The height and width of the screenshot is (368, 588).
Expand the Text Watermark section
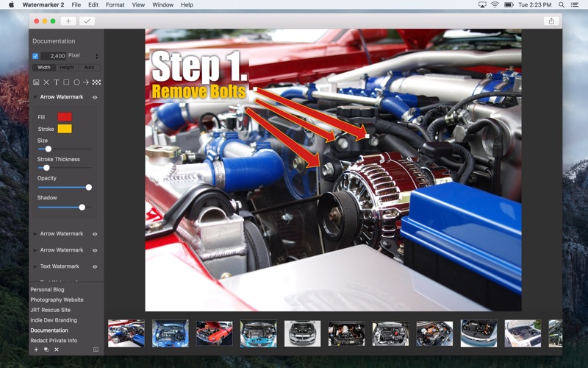click(x=35, y=266)
